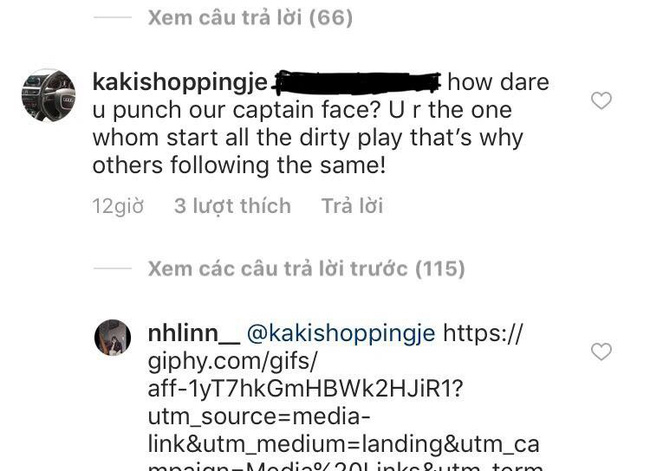This screenshot has width=650, height=471.
Task: Click the 'link&utm_medium=landing&utm_ca' URL line
Action: (x=344, y=444)
